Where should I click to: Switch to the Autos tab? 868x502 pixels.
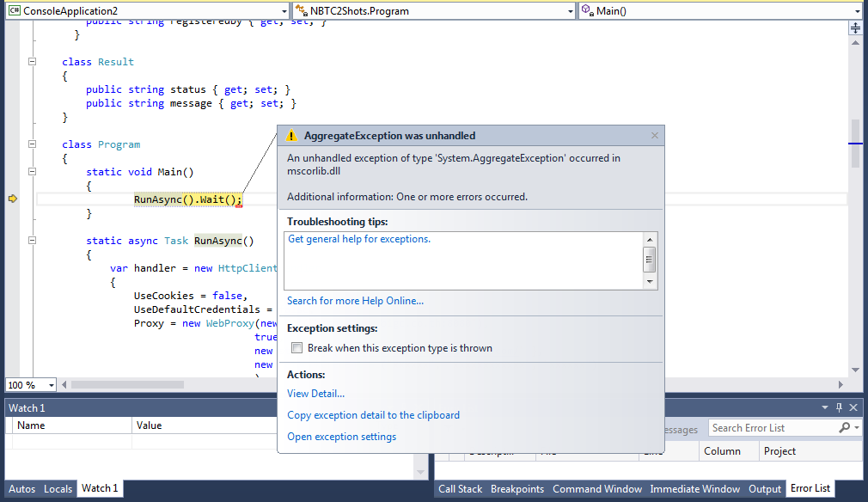coord(21,489)
